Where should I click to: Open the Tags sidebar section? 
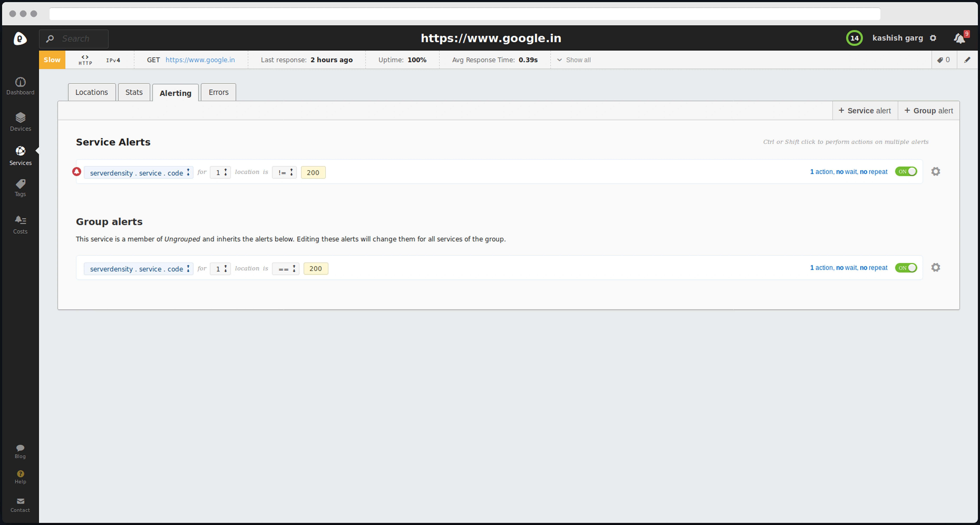20,187
